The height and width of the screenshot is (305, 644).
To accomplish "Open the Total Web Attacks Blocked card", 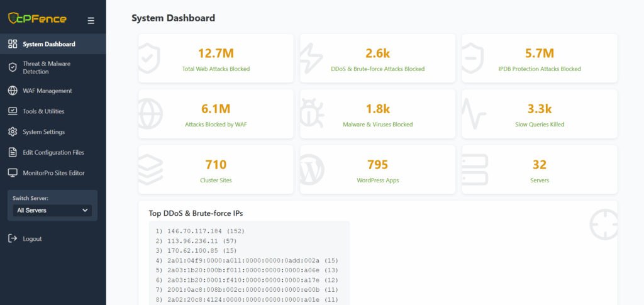I will click(216, 58).
